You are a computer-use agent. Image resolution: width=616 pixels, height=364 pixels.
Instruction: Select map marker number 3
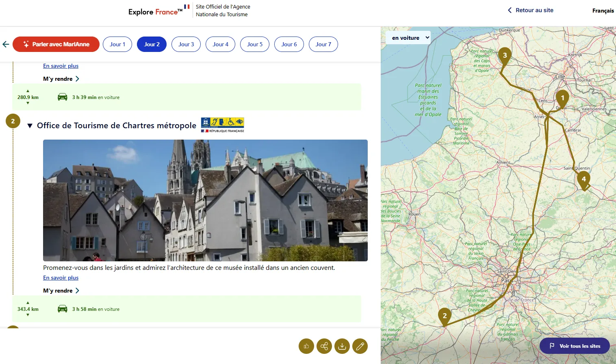tap(505, 56)
